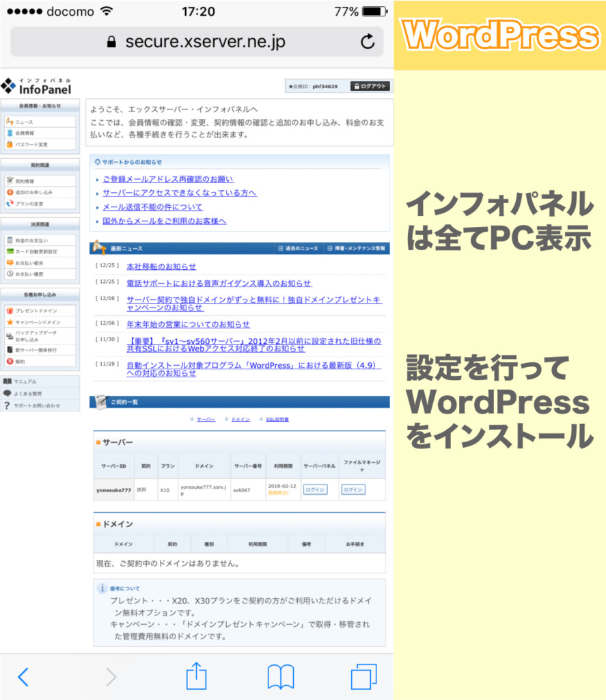This screenshot has width=606, height=700.
Task: Click the プレゼントドメイン gift icon
Action: tap(10, 310)
